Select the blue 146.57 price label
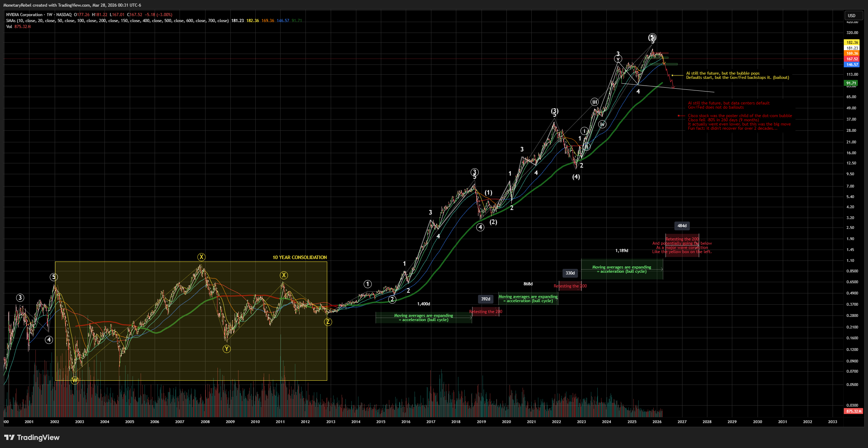Viewport: 868px width, 448px height. (852, 65)
